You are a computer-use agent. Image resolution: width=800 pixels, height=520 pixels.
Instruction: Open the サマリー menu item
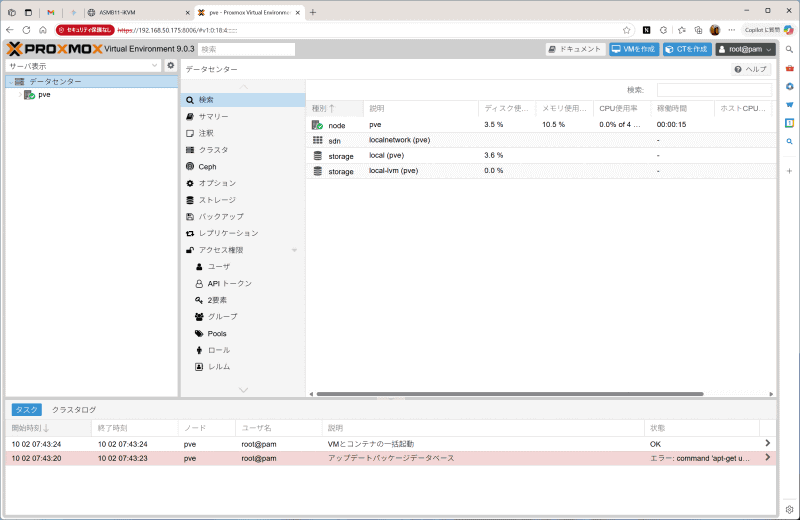click(243, 117)
